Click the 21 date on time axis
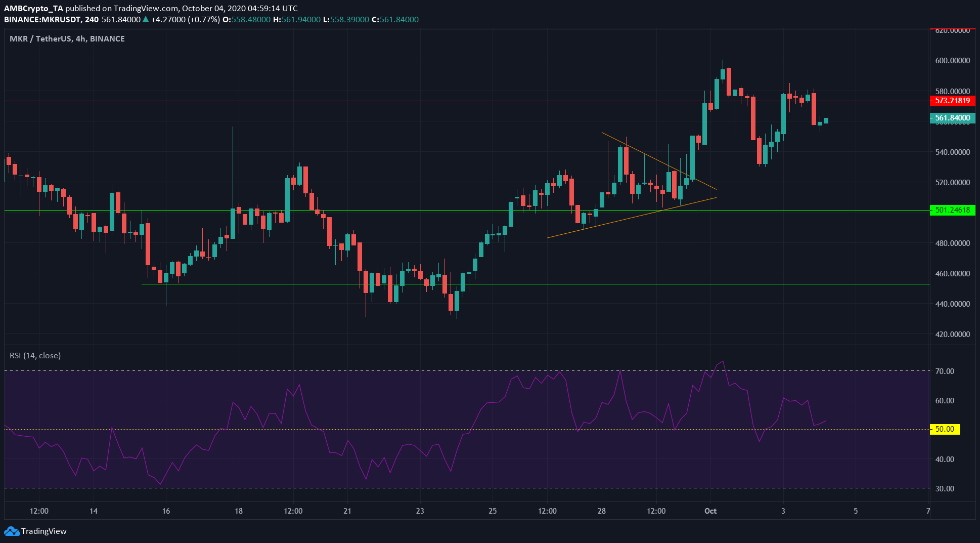Image resolution: width=980 pixels, height=543 pixels. (347, 511)
